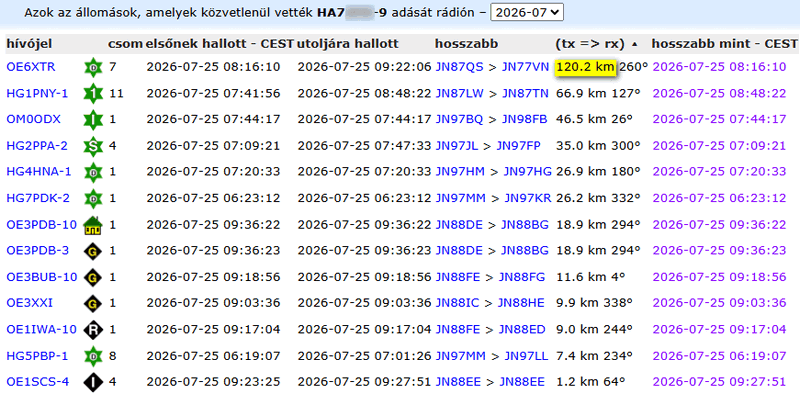Click the black G diamond icon beside OE3BUB-10
The image size is (800, 394).
point(93,277)
